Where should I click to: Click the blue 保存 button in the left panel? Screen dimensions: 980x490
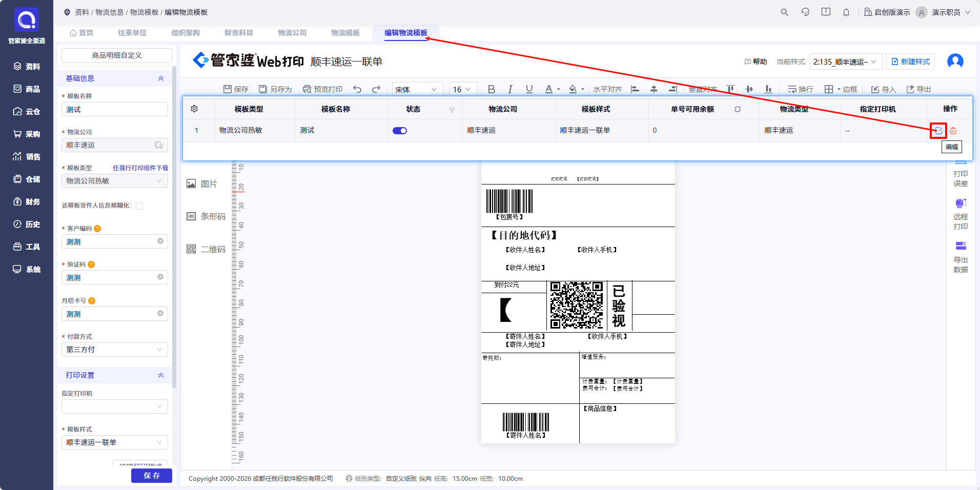[x=152, y=476]
